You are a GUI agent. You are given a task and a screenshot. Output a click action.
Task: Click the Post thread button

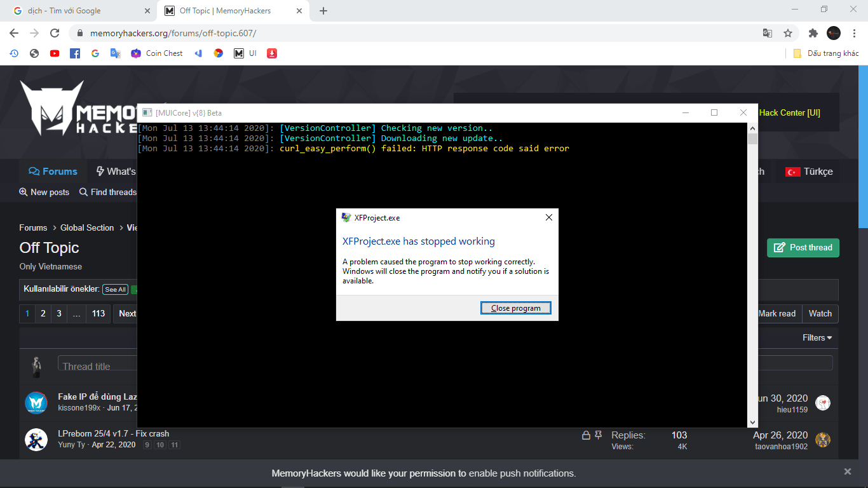pos(803,248)
